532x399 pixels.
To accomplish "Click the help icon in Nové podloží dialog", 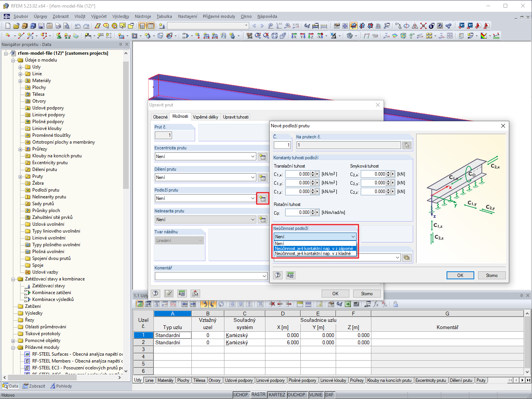I will tap(278, 275).
